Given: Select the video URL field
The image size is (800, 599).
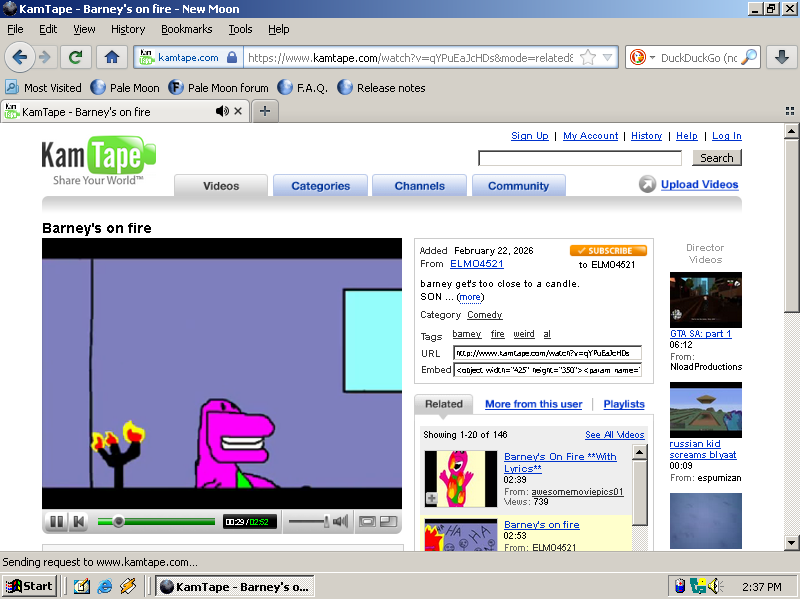Looking at the screenshot, I should pos(547,353).
